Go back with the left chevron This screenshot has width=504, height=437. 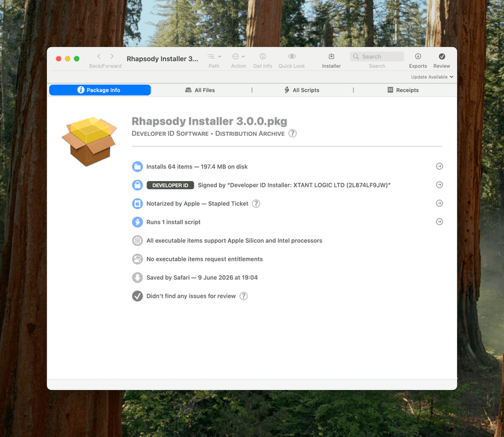[x=99, y=56]
